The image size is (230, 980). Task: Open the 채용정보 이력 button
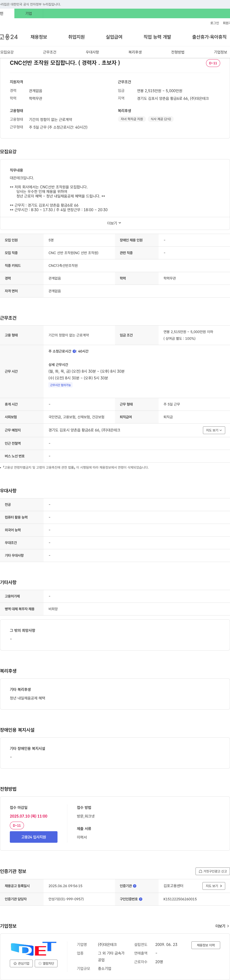pos(206,945)
